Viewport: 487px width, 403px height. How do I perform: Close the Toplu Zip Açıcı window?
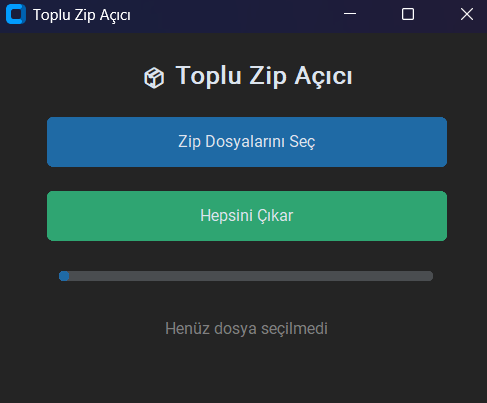point(467,14)
